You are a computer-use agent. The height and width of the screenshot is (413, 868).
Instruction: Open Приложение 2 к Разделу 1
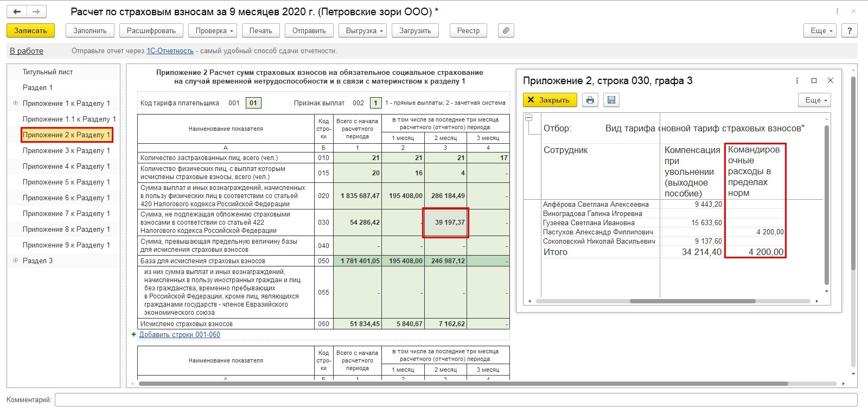66,135
